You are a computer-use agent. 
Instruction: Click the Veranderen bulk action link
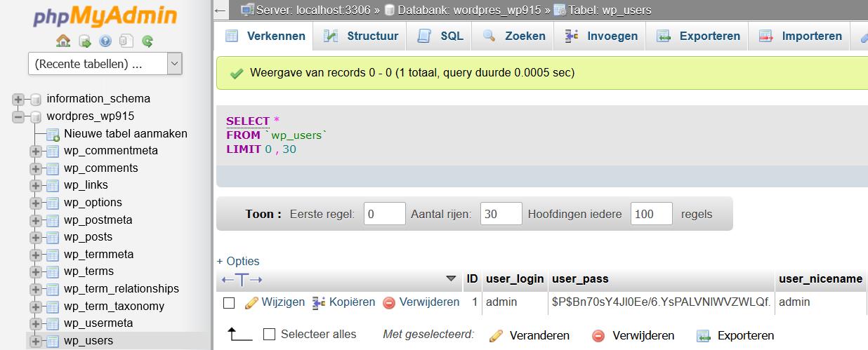click(539, 336)
